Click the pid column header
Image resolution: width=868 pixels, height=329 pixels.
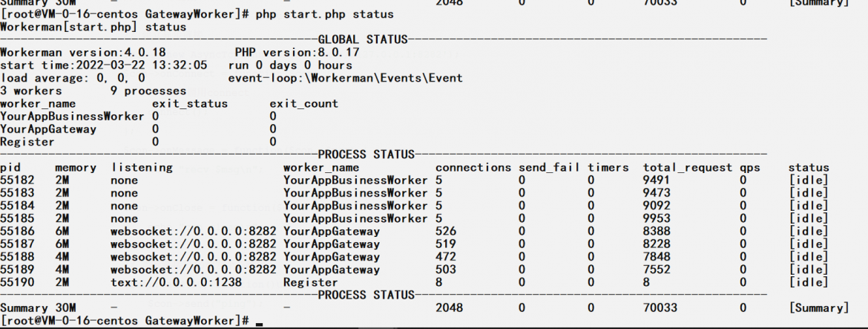click(10, 167)
